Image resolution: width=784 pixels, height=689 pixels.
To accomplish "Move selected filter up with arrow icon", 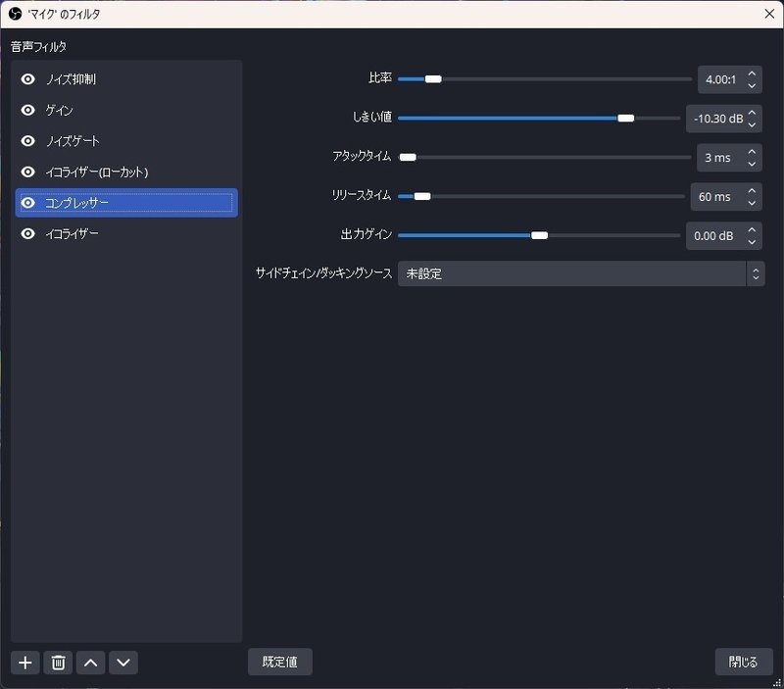I will tap(90, 663).
